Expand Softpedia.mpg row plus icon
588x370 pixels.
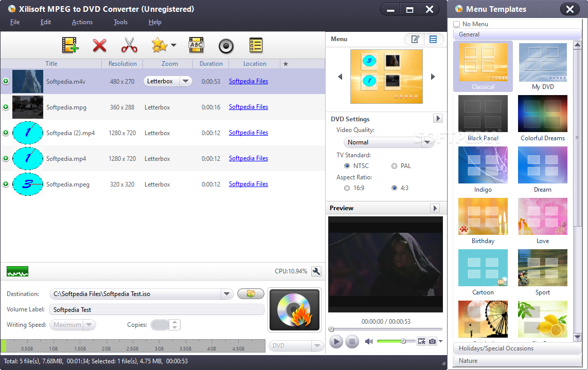[6, 107]
